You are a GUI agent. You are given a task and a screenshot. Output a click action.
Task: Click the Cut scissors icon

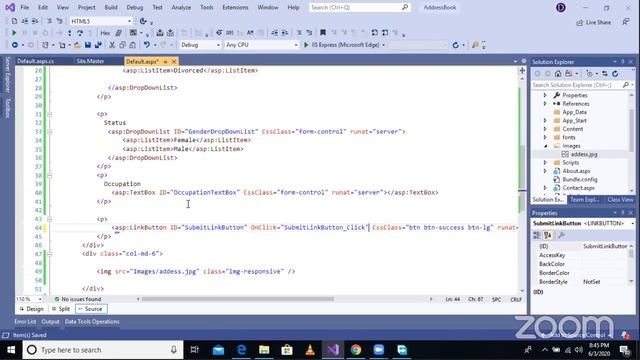(x=112, y=45)
